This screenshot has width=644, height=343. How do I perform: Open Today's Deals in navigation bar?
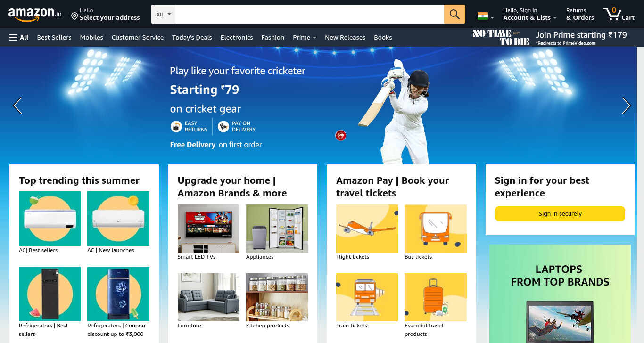pyautogui.click(x=192, y=37)
